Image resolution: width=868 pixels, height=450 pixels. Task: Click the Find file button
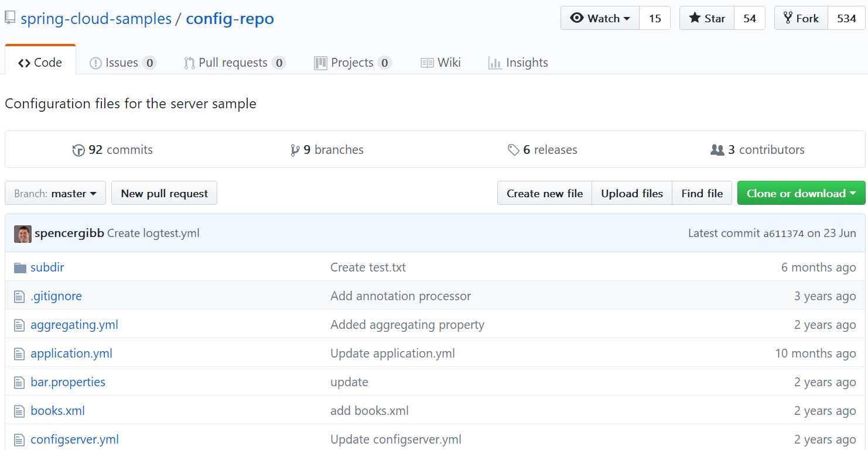[702, 193]
